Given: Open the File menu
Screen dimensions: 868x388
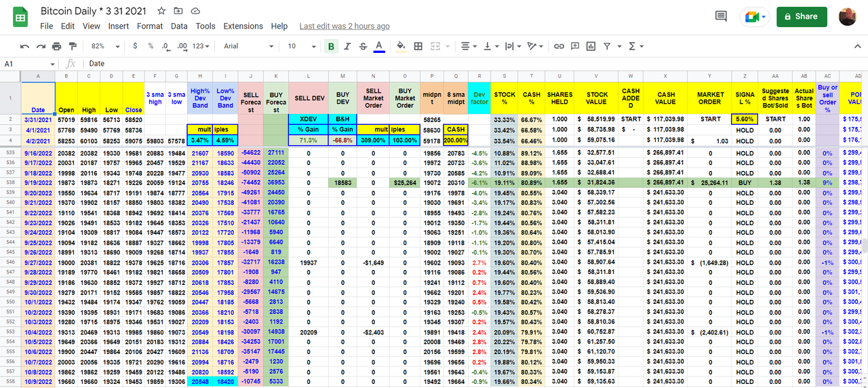Looking at the screenshot, I should [x=47, y=26].
